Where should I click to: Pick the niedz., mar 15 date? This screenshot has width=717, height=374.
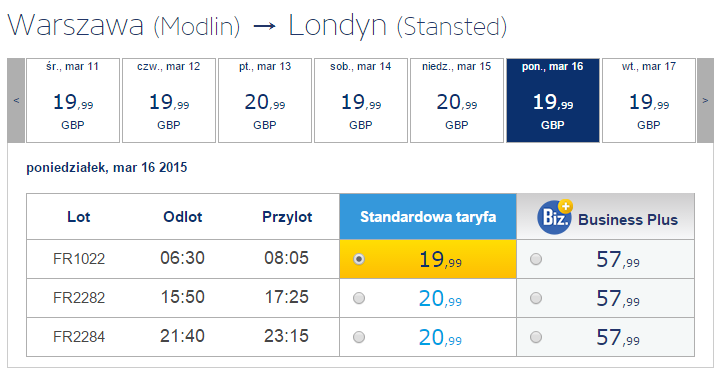point(457,100)
